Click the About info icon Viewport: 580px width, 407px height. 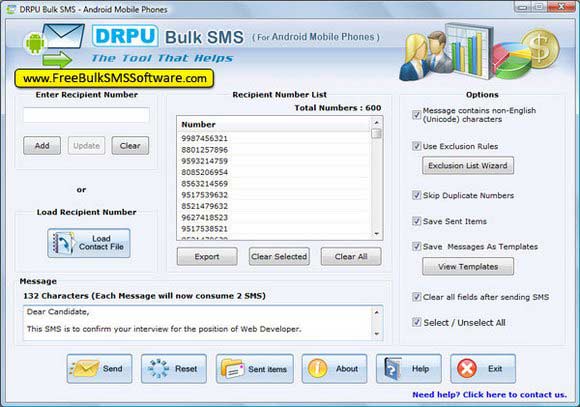(x=317, y=369)
